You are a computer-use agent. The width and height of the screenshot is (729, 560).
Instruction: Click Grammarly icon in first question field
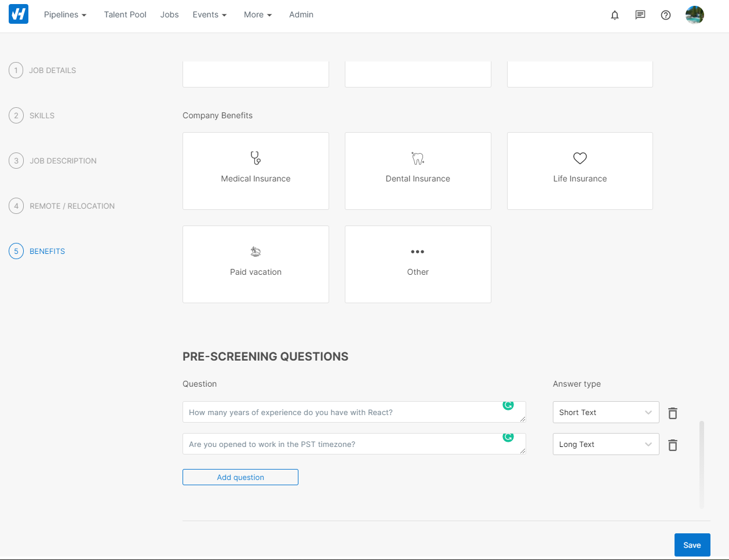508,405
